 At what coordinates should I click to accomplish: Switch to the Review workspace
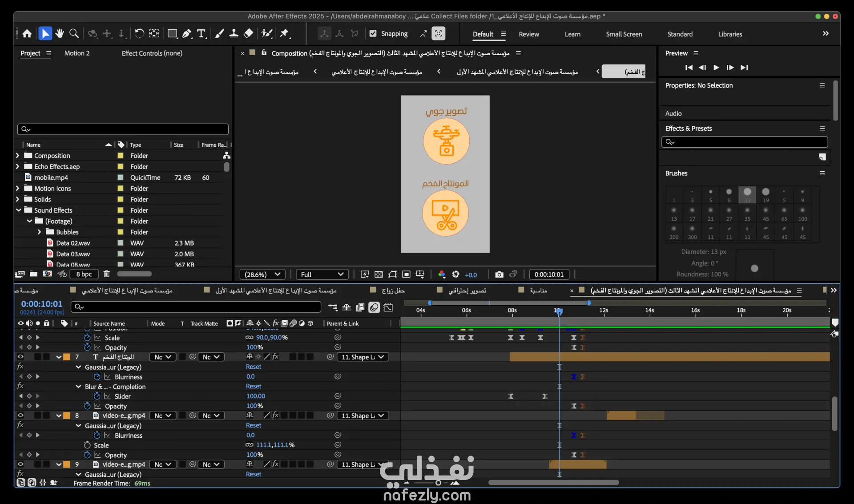[x=528, y=34]
